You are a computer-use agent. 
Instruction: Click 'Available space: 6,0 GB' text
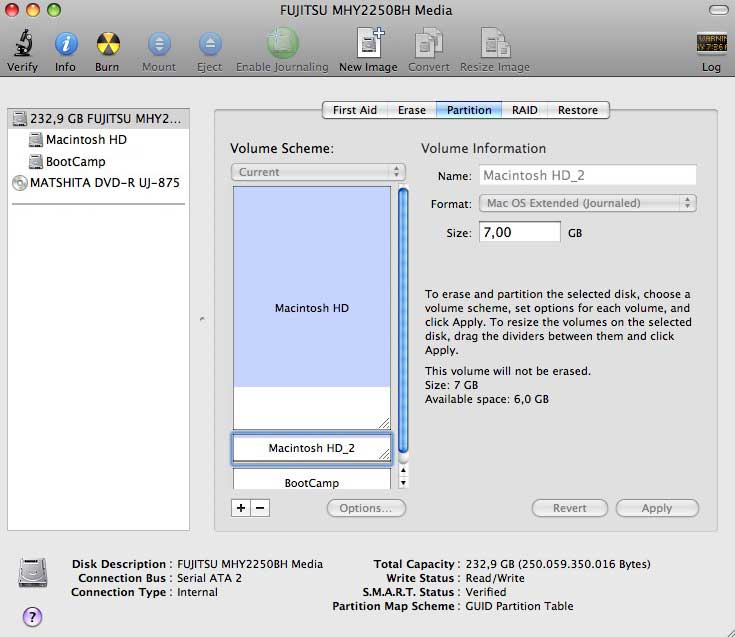pos(487,399)
